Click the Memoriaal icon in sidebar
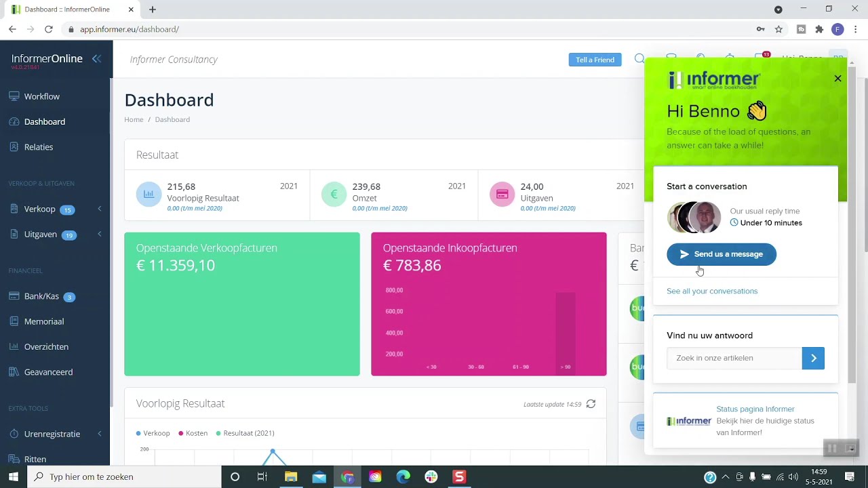 [14, 321]
